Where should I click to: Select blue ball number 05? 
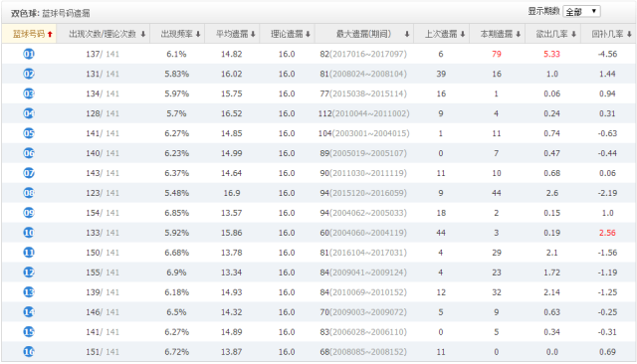[x=29, y=133]
